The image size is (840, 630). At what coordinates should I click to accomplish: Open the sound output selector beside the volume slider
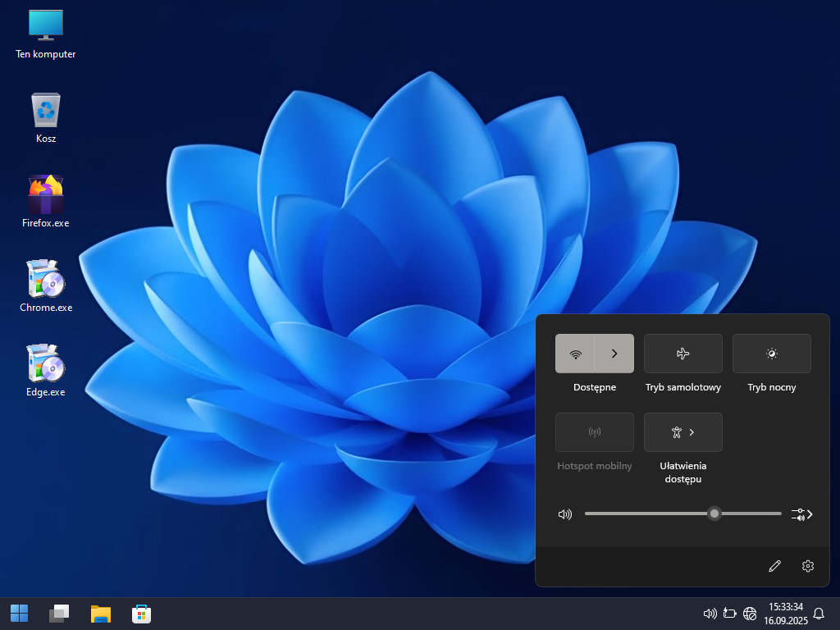click(801, 514)
